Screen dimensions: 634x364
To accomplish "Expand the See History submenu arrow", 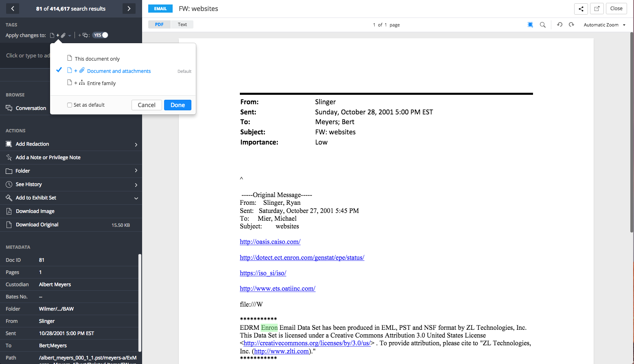I will coord(136,185).
